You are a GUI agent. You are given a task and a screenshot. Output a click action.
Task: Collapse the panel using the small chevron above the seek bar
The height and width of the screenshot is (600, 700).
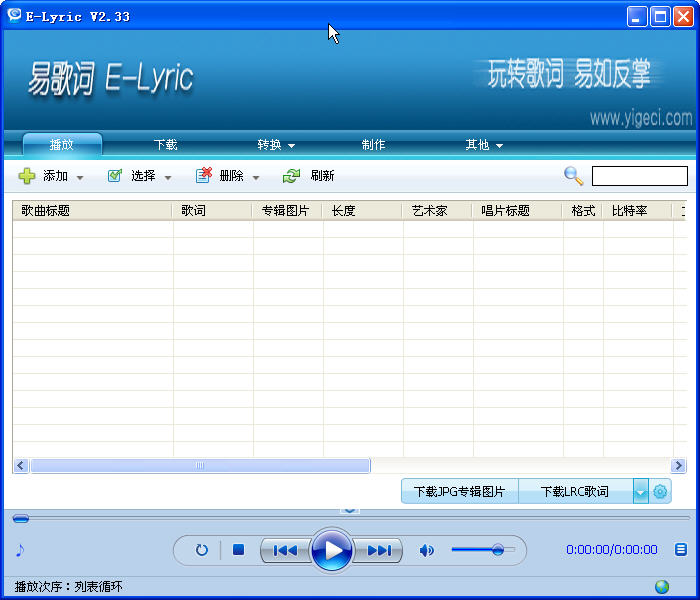(350, 510)
